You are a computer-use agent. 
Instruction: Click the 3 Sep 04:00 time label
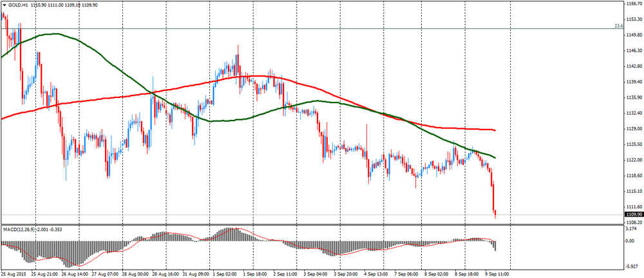pyautogui.click(x=316, y=273)
